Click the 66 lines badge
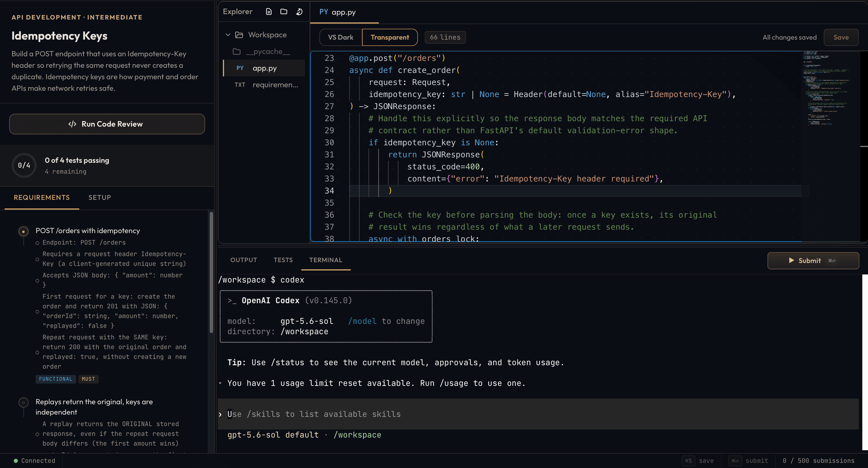This screenshot has width=868, height=468. pos(445,37)
